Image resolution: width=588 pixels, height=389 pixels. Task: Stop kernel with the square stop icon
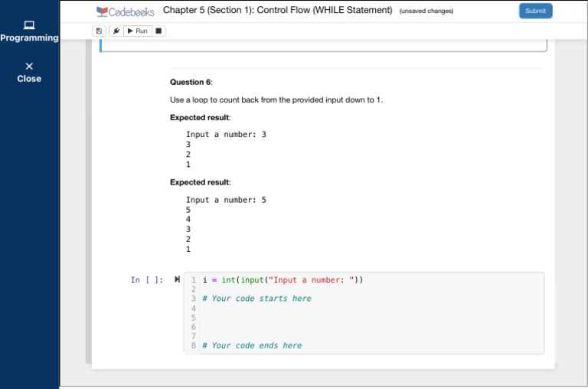tap(158, 31)
